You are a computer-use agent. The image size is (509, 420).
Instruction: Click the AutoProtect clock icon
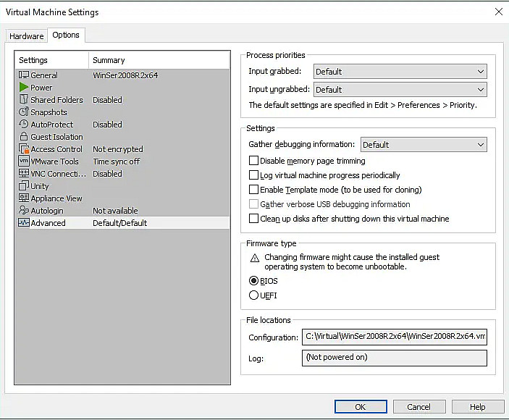(24, 125)
